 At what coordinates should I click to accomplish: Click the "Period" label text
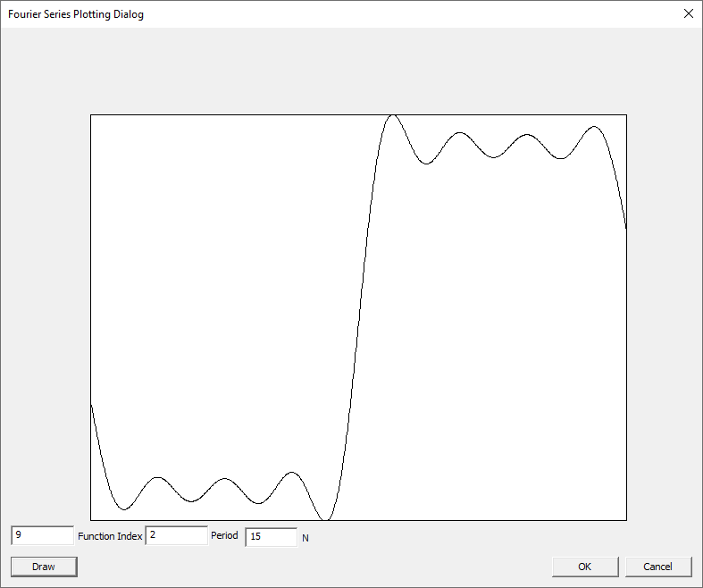(x=224, y=536)
